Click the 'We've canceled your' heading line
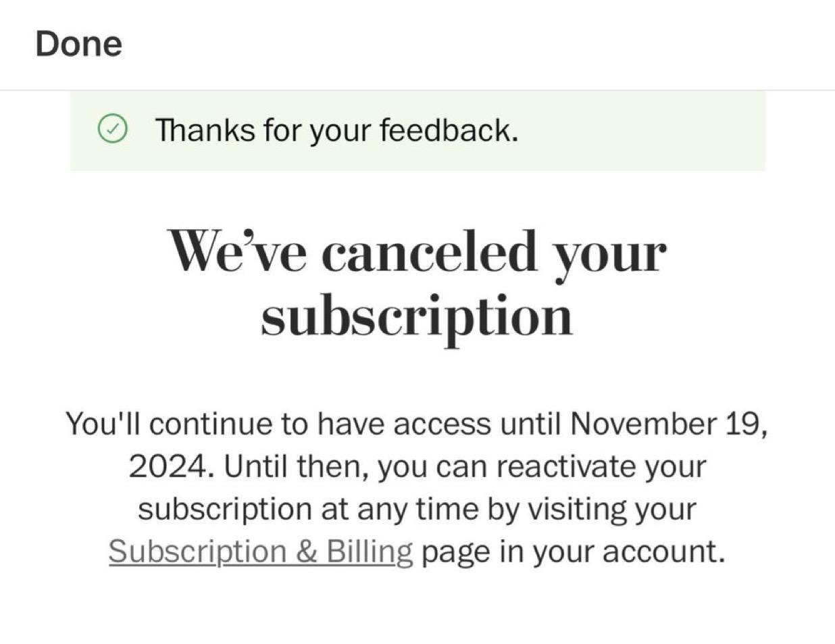Image resolution: width=835 pixels, height=644 pixels. 417,251
